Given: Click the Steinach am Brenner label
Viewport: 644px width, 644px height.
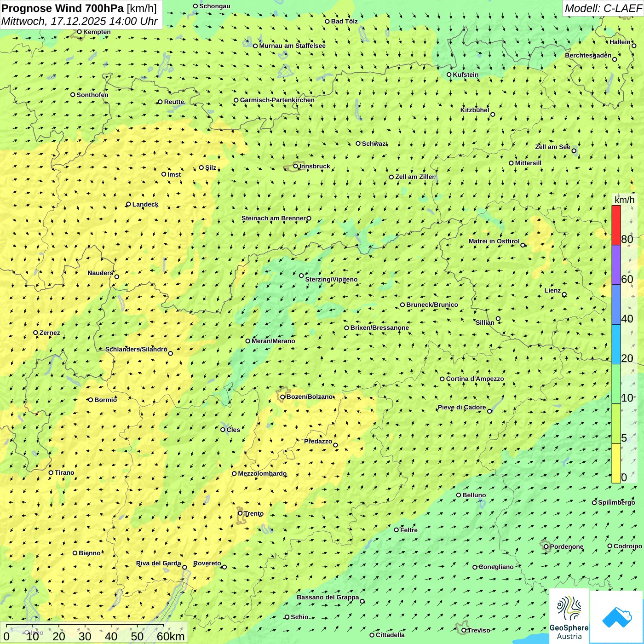Looking at the screenshot, I should (273, 218).
